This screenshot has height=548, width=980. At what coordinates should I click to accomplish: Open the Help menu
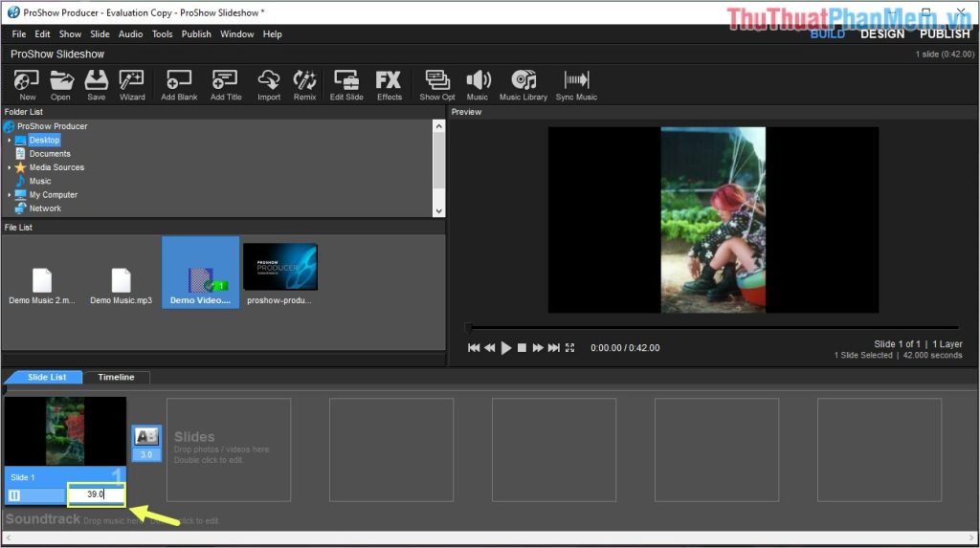272,34
